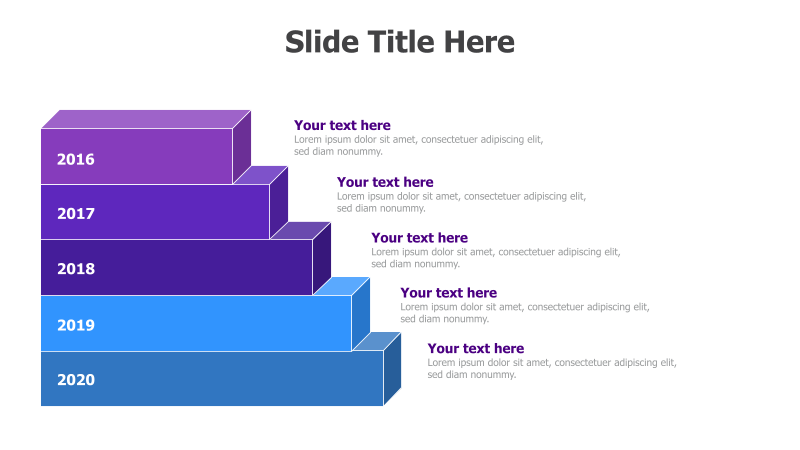The width and height of the screenshot is (800, 450).
Task: Click the heading beside the 2019 block
Action: point(448,292)
